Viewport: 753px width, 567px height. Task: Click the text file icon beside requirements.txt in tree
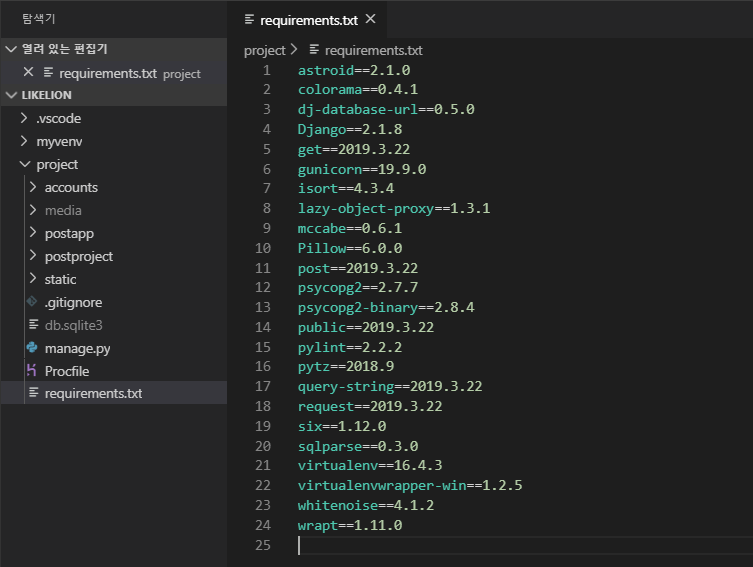point(33,393)
